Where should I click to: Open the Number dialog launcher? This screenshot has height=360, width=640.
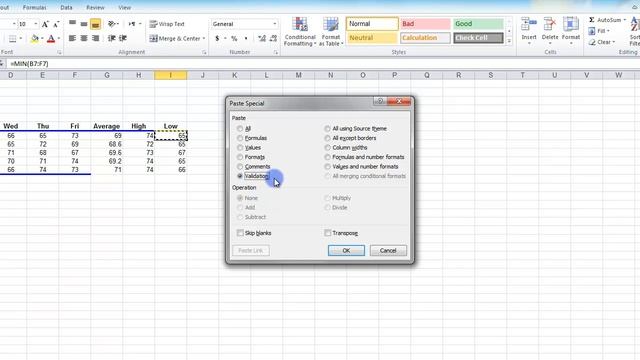pyautogui.click(x=276, y=52)
